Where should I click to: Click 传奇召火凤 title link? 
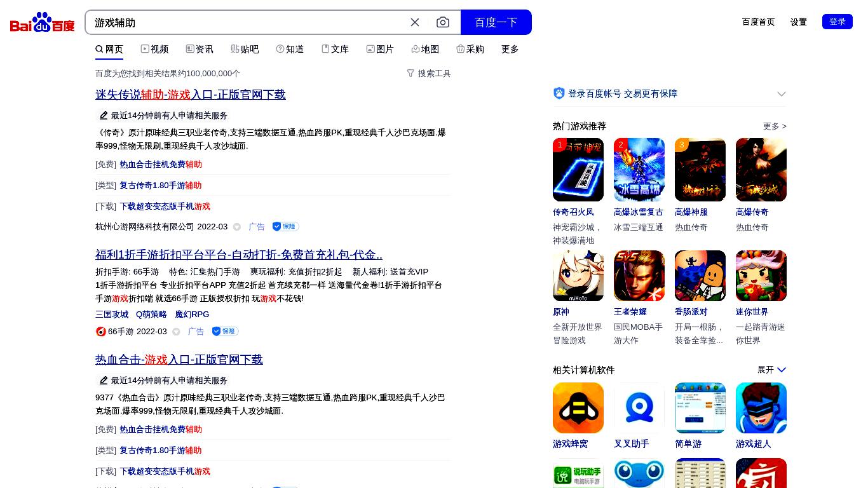[573, 212]
